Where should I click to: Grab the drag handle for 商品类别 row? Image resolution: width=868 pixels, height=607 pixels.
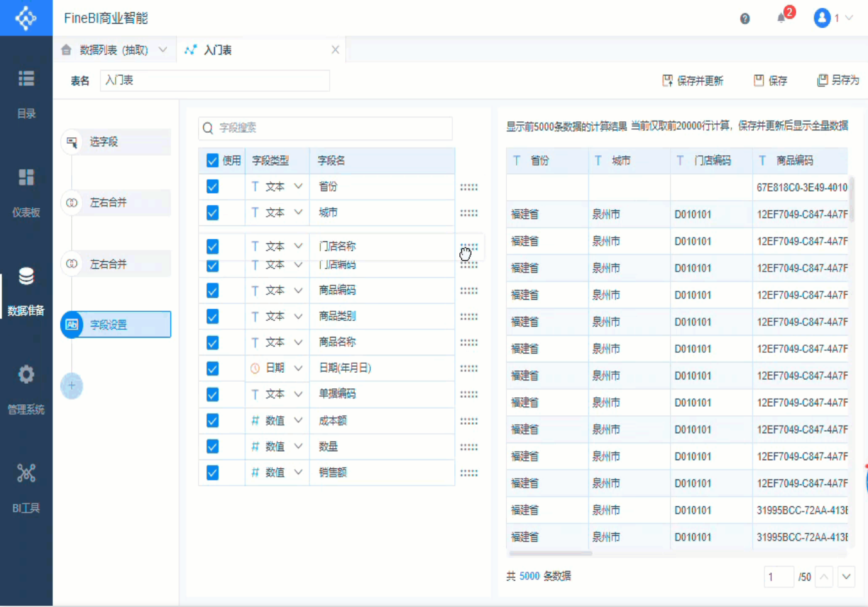469,317
